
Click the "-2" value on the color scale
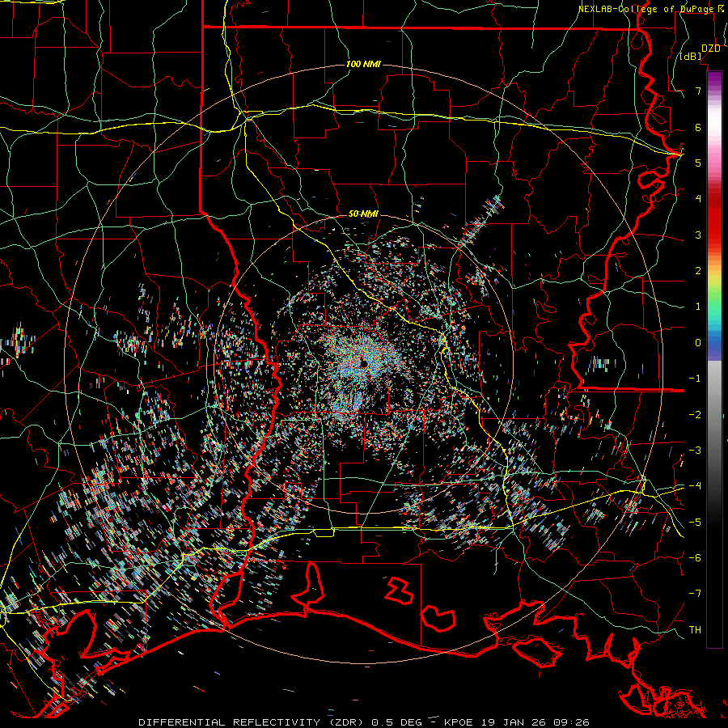pyautogui.click(x=695, y=415)
